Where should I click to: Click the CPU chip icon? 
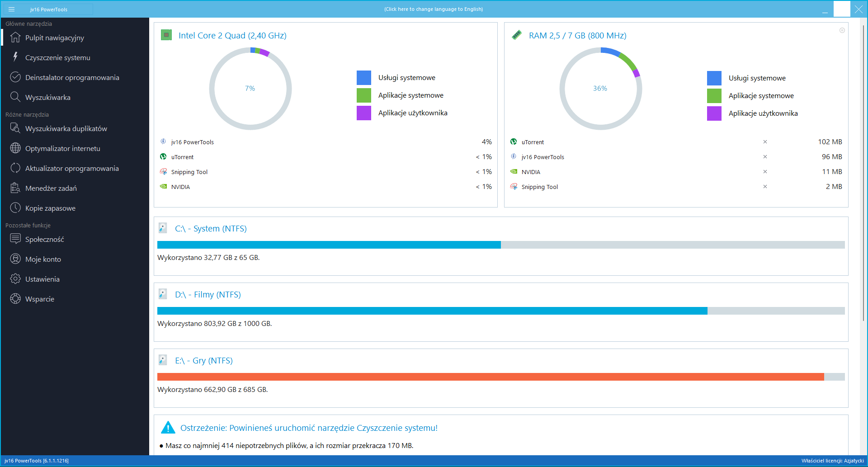click(166, 35)
